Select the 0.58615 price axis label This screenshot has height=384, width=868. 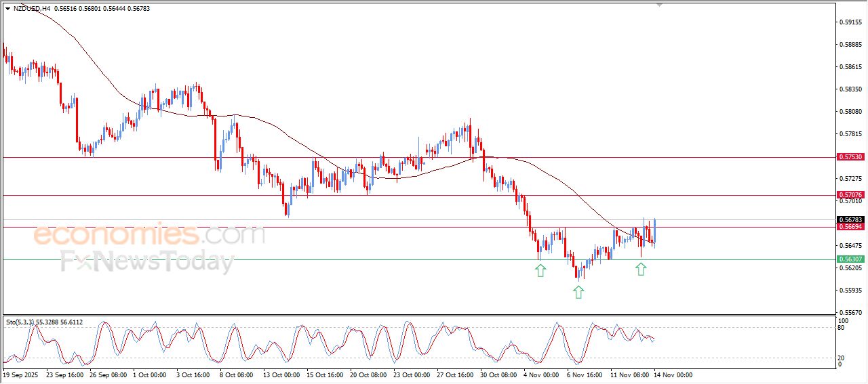[850, 67]
